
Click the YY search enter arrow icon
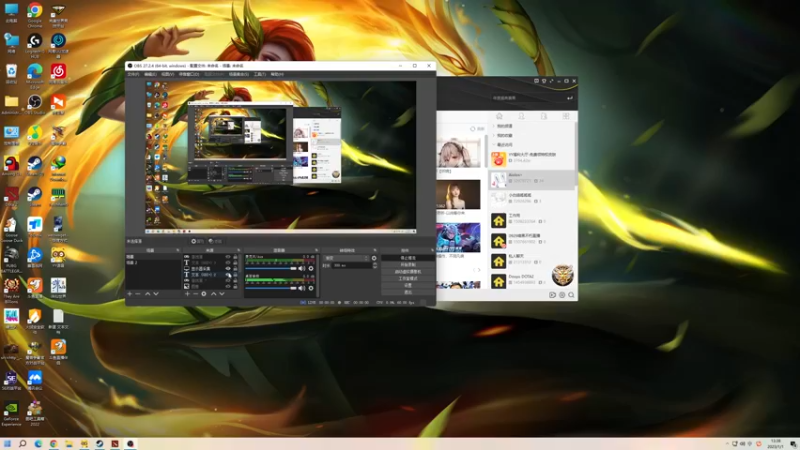point(569,97)
